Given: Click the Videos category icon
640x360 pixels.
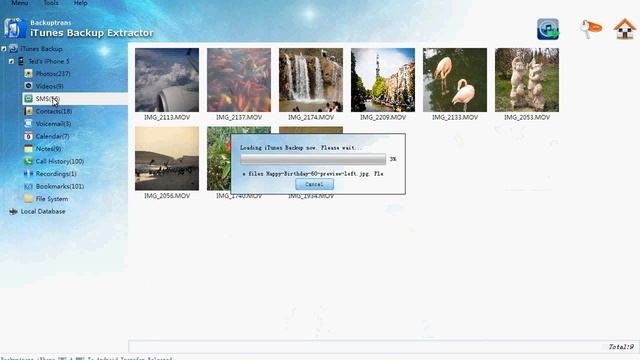Looking at the screenshot, I should point(28,86).
